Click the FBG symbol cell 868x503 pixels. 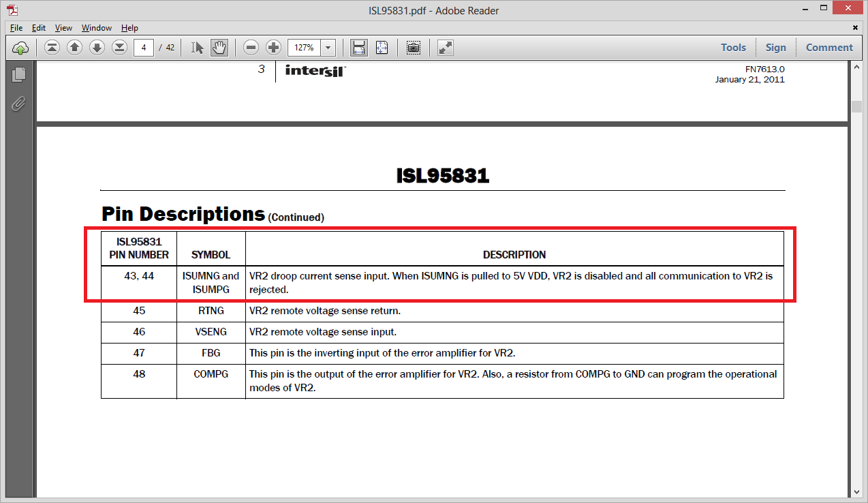click(x=211, y=353)
